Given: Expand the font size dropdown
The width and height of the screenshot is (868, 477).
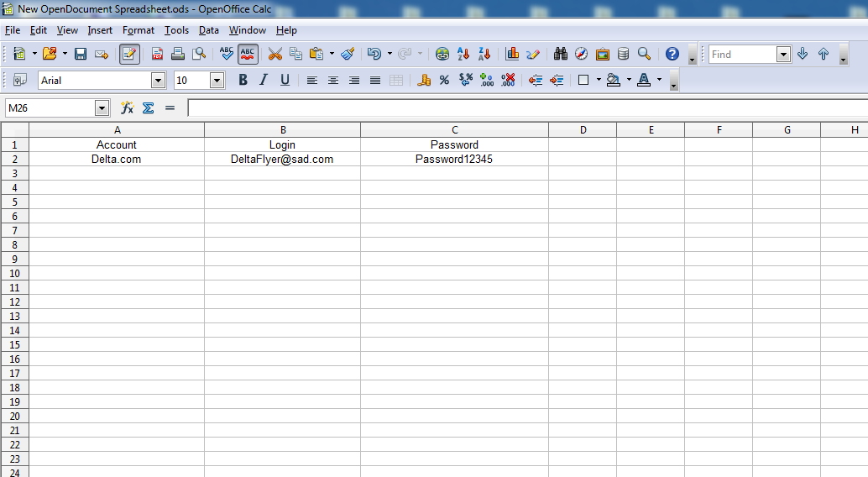Looking at the screenshot, I should pos(217,81).
